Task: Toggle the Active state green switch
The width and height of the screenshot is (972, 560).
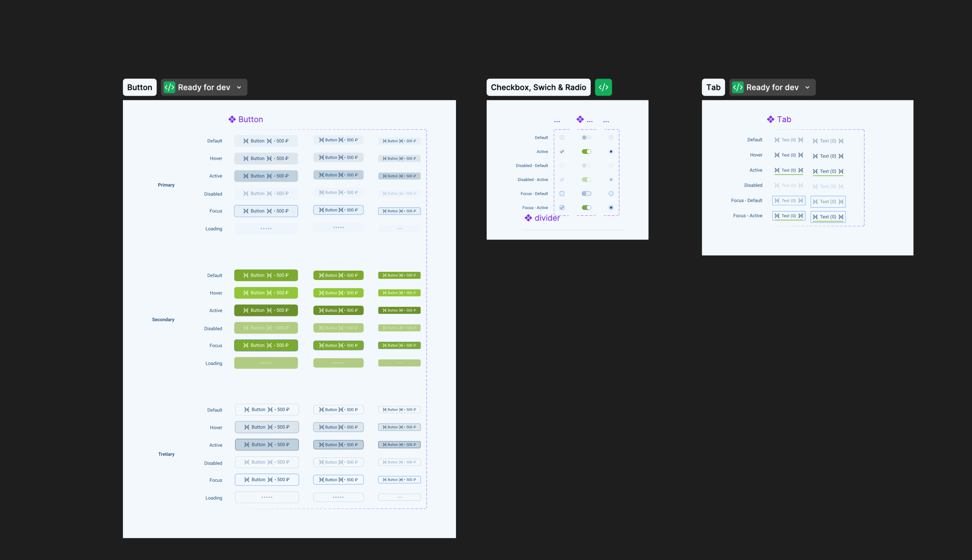Action: coord(586,151)
